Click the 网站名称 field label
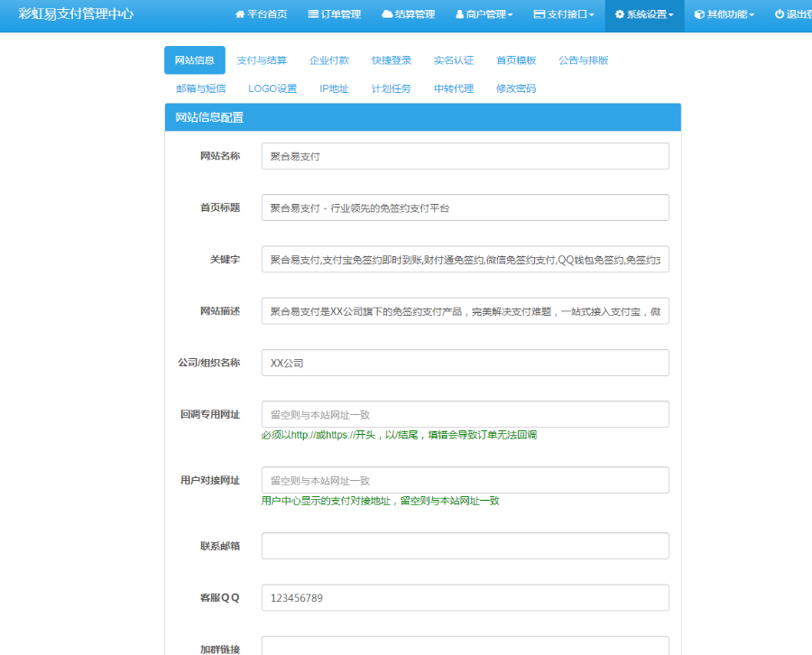This screenshot has height=655, width=812. click(x=220, y=156)
